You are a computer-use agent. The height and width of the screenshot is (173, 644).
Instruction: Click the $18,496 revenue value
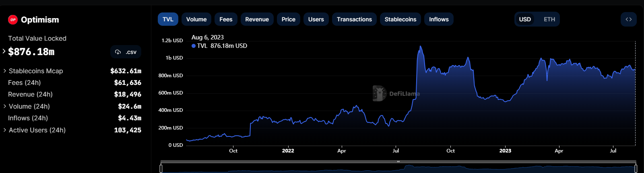tap(128, 94)
